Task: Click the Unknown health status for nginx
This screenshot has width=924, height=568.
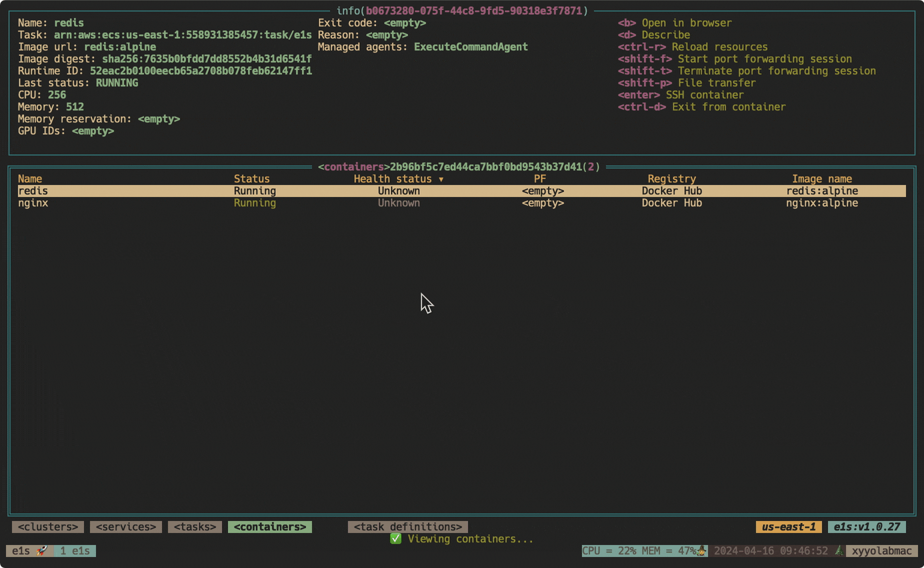Action: pos(399,203)
